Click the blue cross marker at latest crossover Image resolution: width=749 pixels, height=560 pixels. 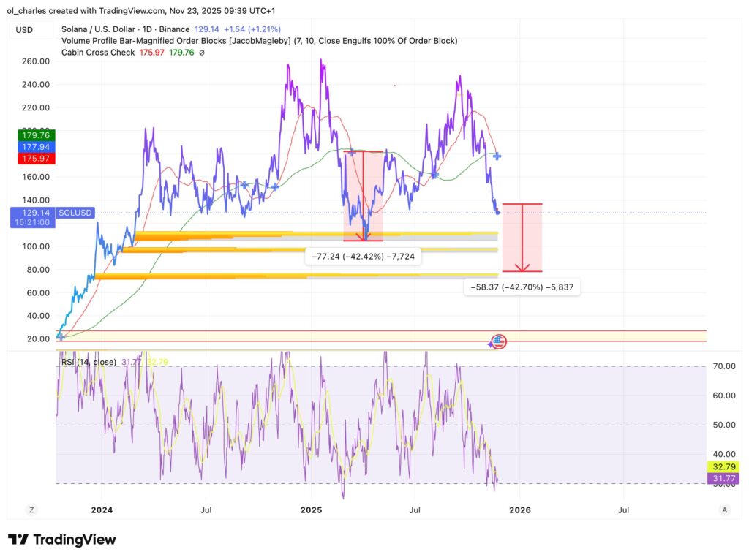coord(497,156)
